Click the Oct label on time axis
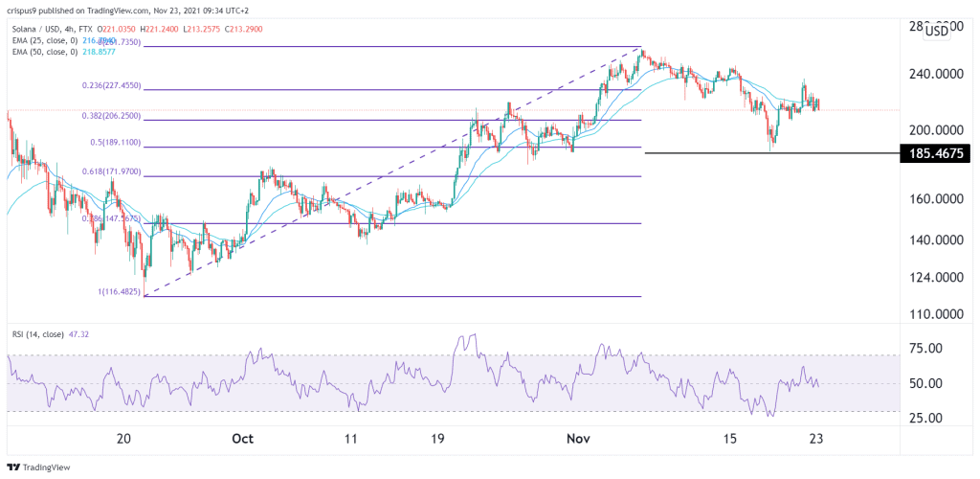Image resolution: width=980 pixels, height=479 pixels. point(242,439)
